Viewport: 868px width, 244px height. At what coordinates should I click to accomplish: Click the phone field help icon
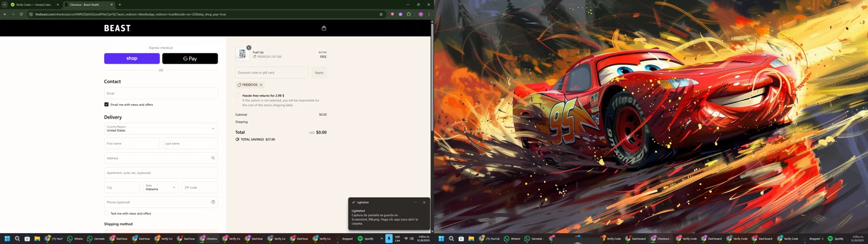[x=213, y=202]
